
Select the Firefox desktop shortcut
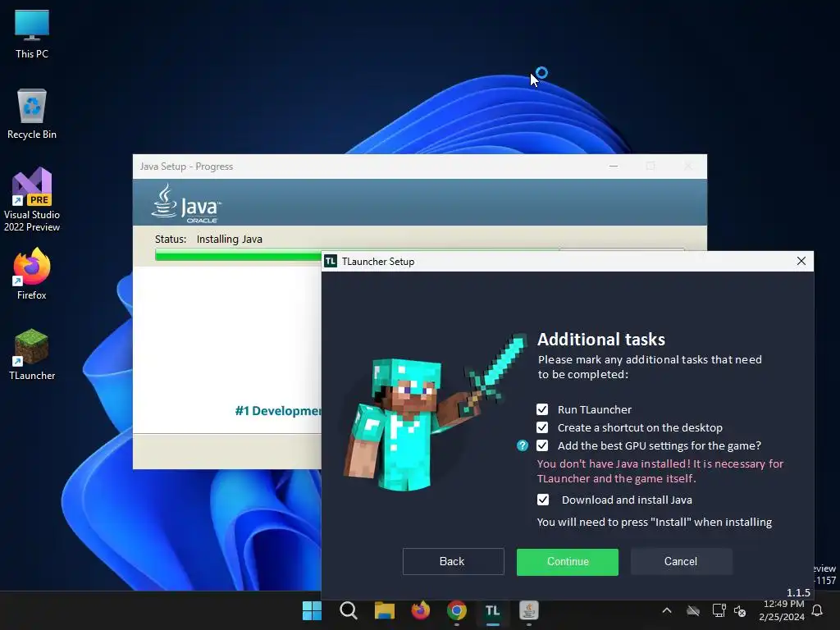pos(32,274)
